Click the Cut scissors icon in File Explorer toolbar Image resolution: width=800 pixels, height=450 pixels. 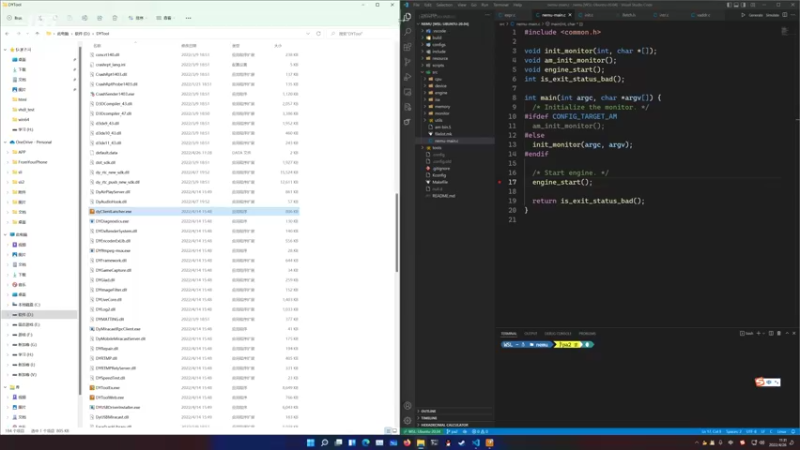pyautogui.click(x=40, y=18)
